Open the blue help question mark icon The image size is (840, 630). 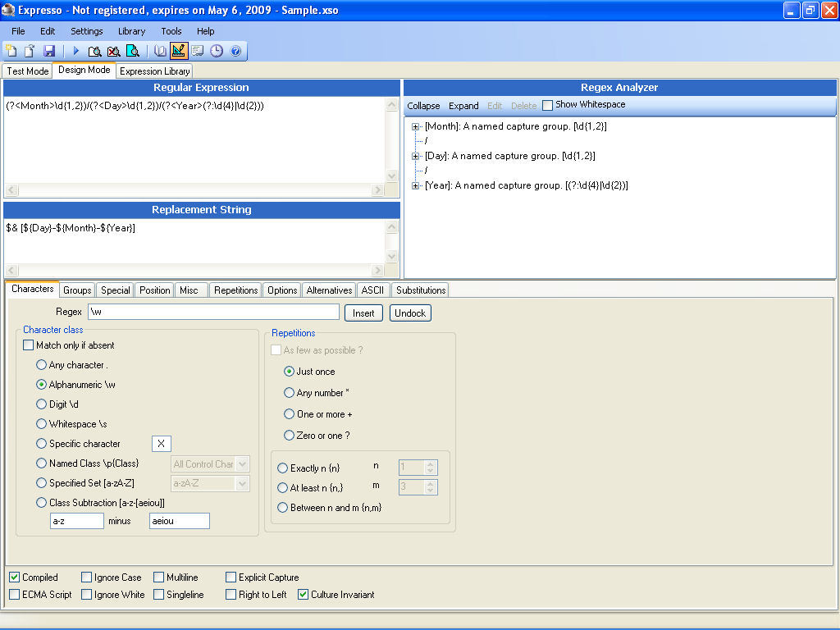[235, 51]
